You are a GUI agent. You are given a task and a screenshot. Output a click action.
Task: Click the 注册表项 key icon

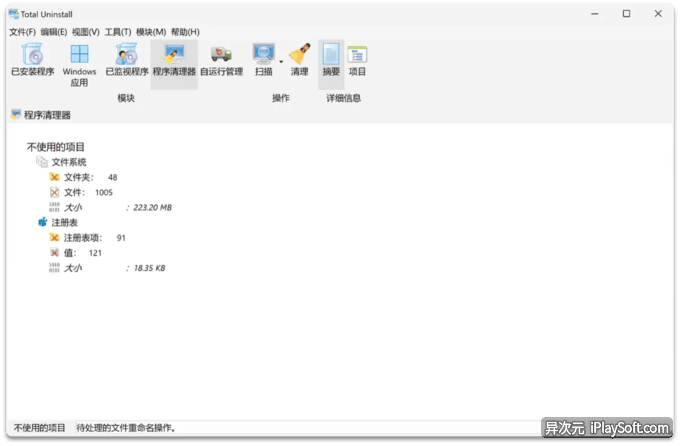click(54, 238)
